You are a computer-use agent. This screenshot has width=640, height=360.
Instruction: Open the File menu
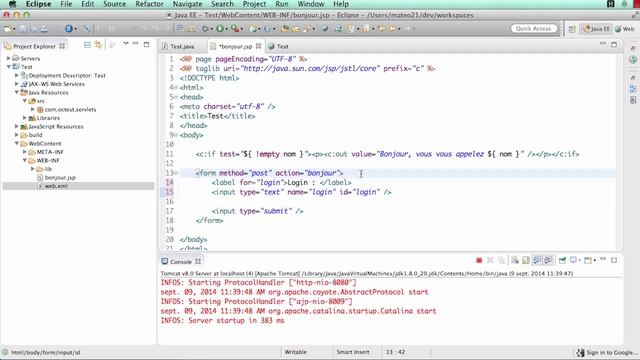(x=66, y=4)
